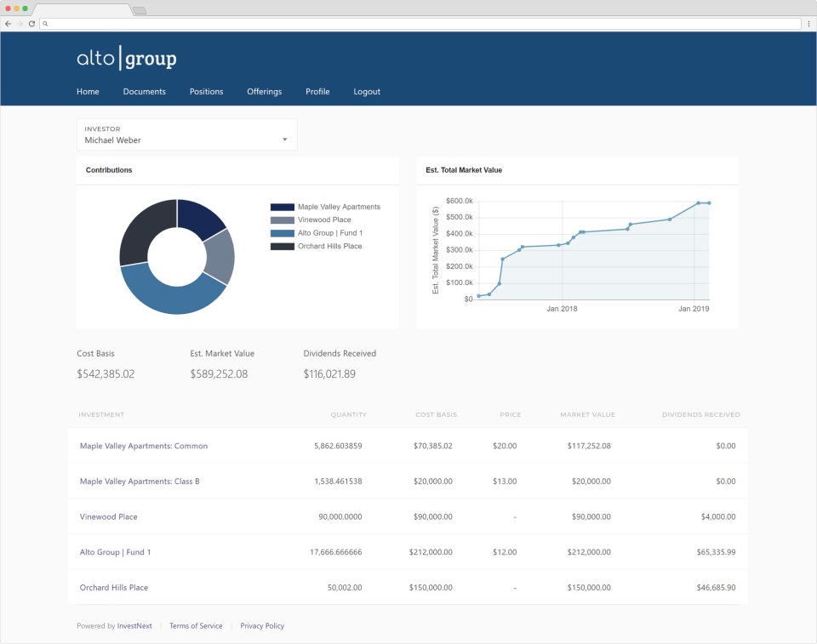Click quantity 90,000.0000 cell
Screen dimensions: 817x644
340,517
